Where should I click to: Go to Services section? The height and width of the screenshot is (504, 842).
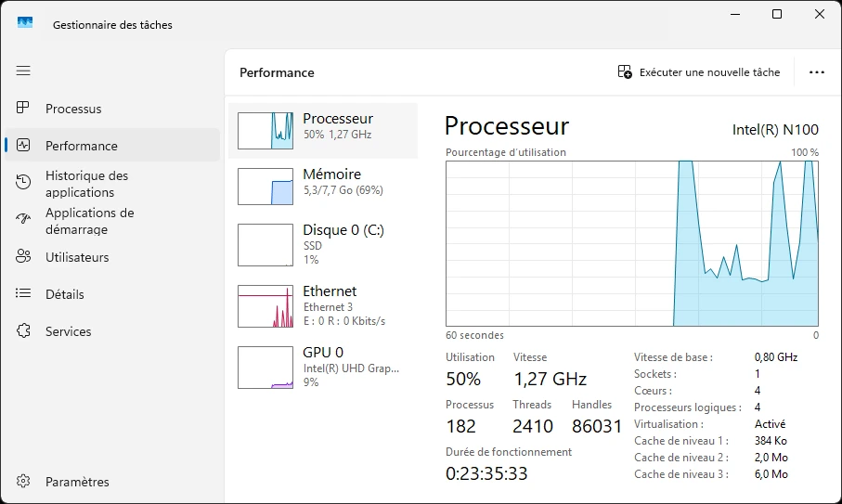112,331
